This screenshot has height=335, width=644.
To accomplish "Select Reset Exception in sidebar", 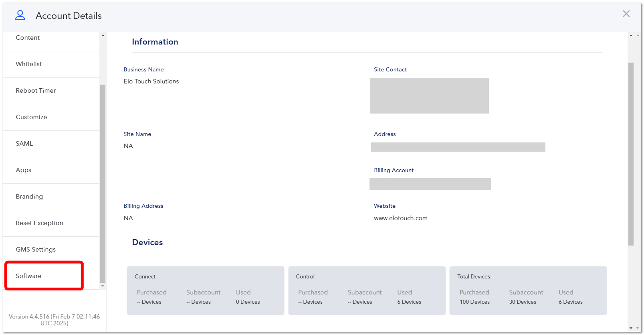I will point(51,223).
